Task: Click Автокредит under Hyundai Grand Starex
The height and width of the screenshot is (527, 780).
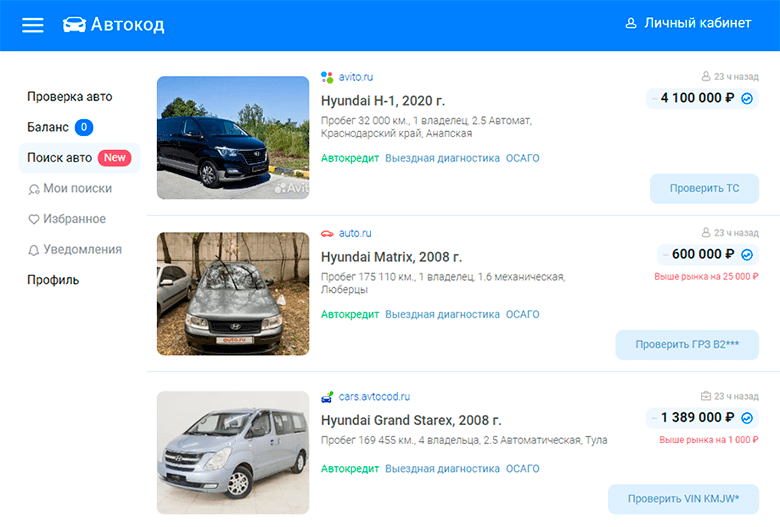Action: [x=350, y=469]
